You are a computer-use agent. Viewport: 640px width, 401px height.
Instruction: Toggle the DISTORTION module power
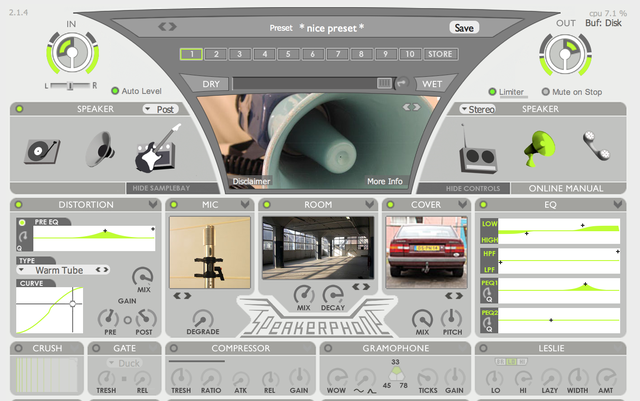(19, 205)
